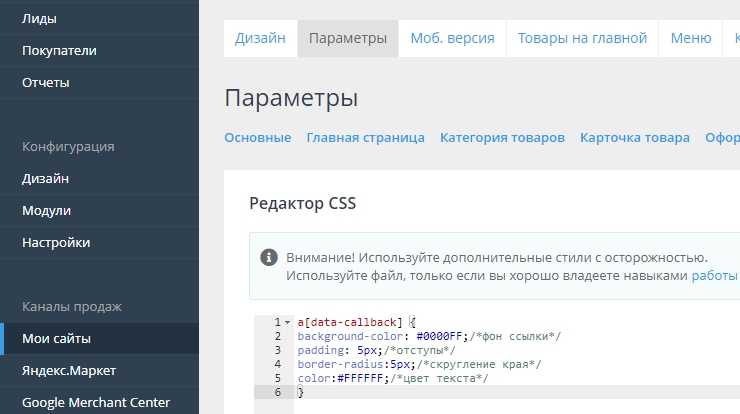Open the Лиды sidebar section
The image size is (740, 414).
(x=39, y=18)
